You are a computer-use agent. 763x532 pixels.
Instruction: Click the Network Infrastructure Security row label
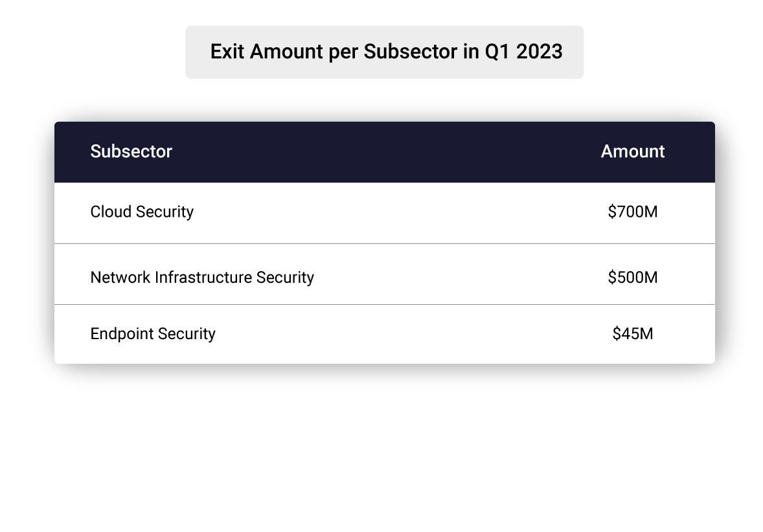[x=202, y=278]
